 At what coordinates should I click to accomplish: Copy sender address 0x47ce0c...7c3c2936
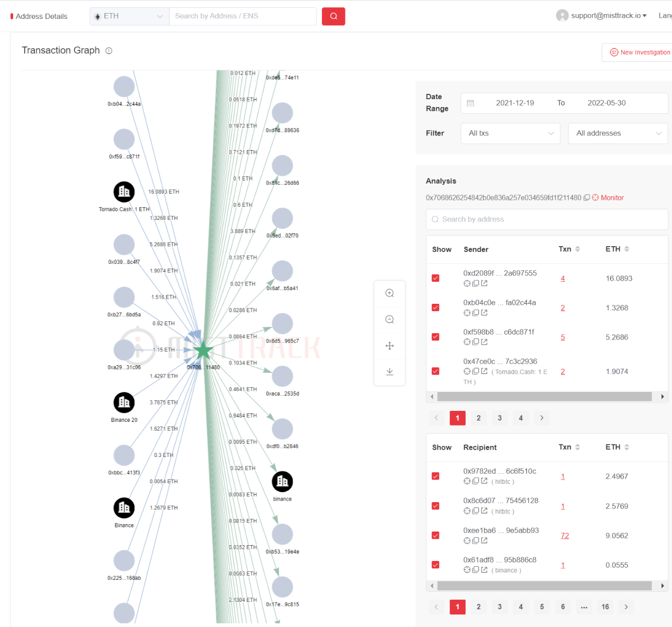(x=475, y=371)
